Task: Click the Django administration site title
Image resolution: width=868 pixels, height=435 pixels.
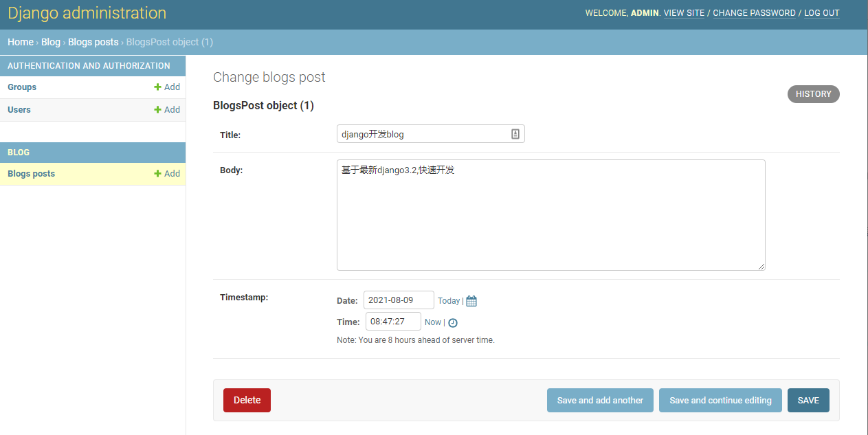Action: (87, 13)
